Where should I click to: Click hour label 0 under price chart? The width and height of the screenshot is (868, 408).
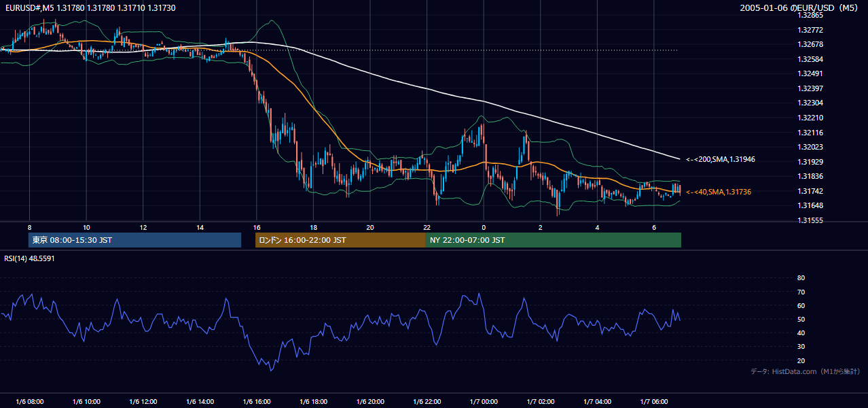coord(484,226)
